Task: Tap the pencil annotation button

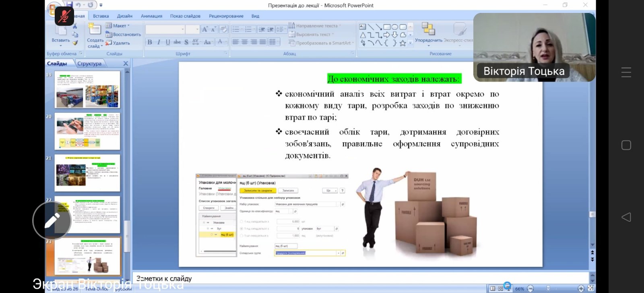Action: click(x=52, y=220)
